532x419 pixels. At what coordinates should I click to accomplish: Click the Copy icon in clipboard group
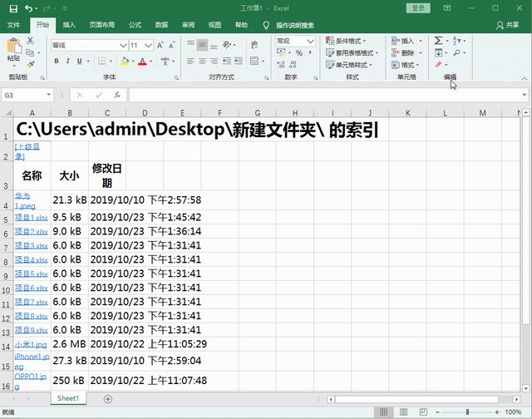(x=30, y=52)
